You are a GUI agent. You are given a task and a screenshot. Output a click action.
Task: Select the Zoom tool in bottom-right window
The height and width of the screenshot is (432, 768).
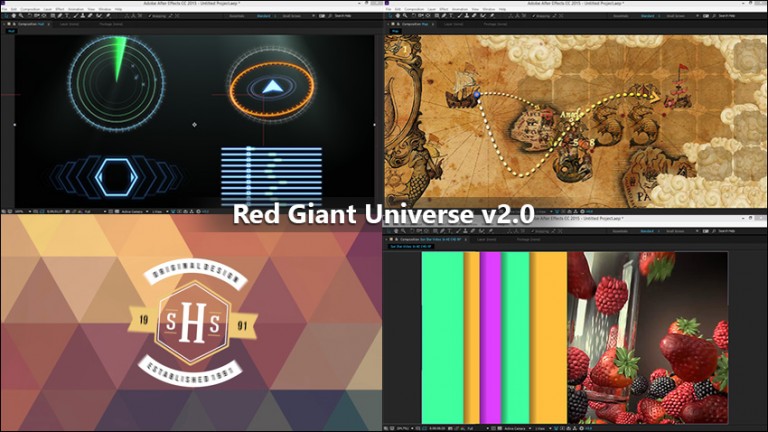(403, 231)
